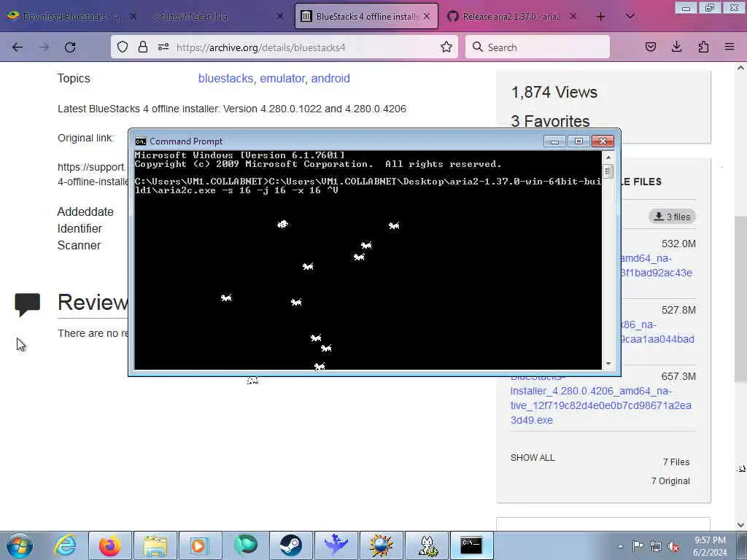This screenshot has width=747, height=560.
Task: Click the 657.3M file size
Action: [x=678, y=377]
